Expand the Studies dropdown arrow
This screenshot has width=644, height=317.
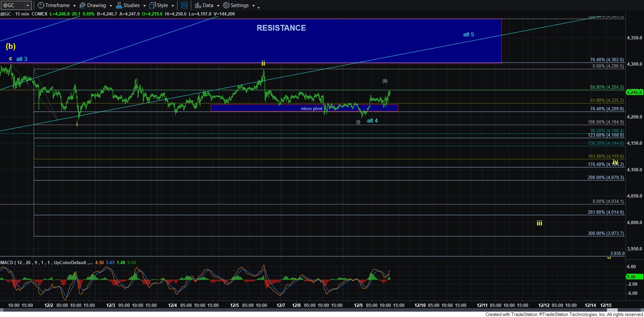(x=144, y=6)
